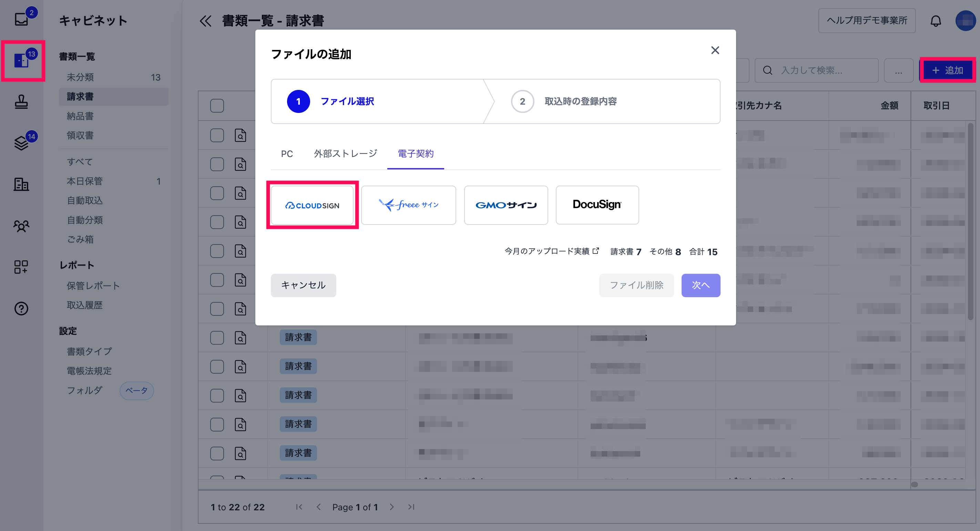Check the sixth table row checkbox
980x531 pixels.
(x=217, y=280)
